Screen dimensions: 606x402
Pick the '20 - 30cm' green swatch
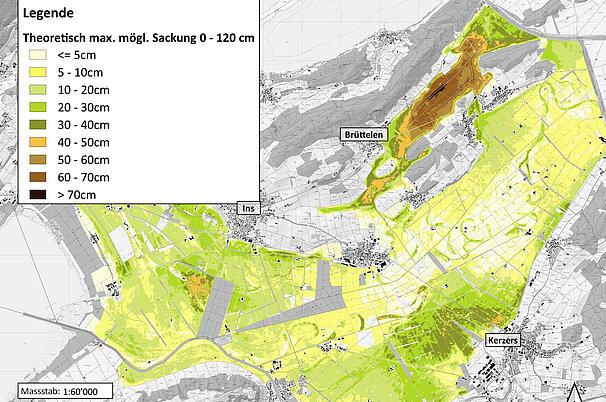(x=40, y=106)
